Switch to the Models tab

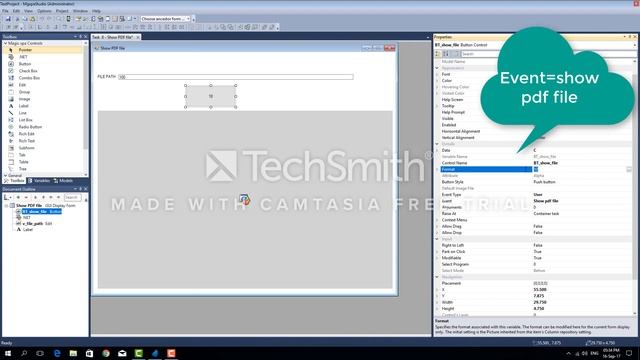pos(63,180)
